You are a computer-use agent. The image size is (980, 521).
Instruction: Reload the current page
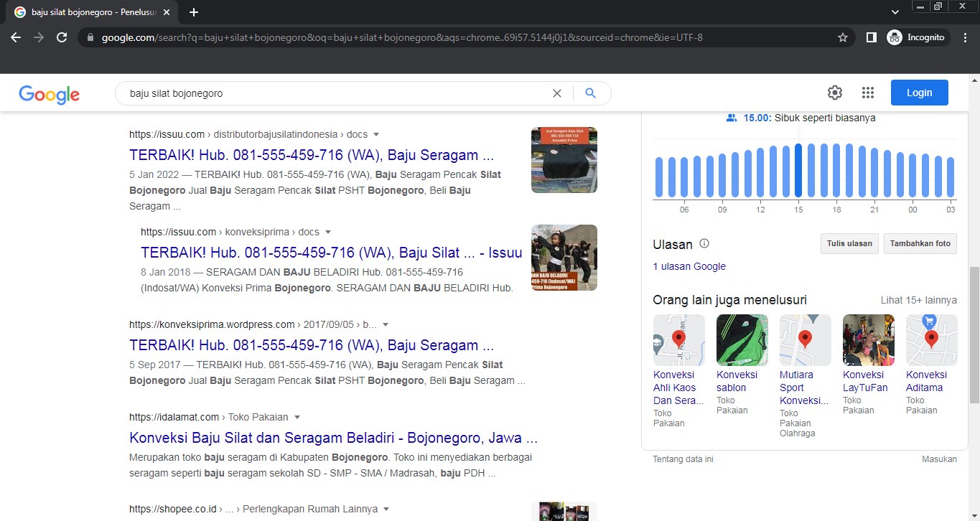click(62, 37)
